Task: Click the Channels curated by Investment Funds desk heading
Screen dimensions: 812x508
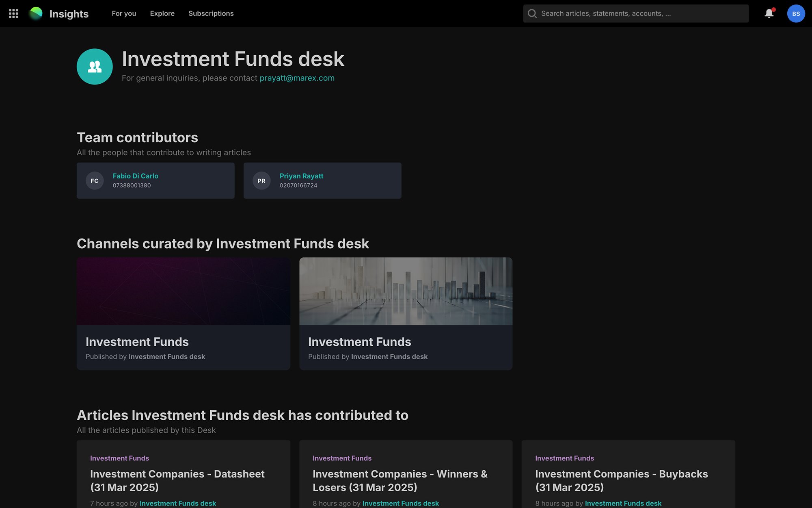Action: coord(223,243)
